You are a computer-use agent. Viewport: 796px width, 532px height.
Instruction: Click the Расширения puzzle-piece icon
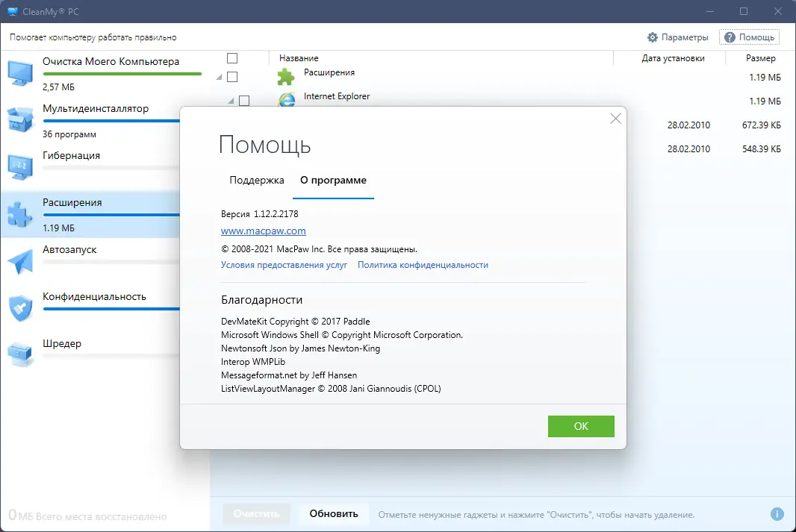click(19, 213)
